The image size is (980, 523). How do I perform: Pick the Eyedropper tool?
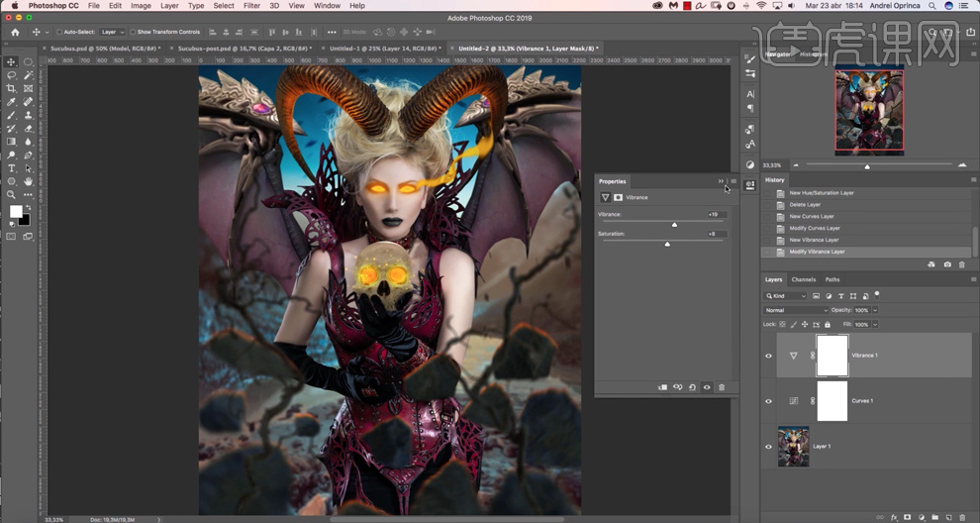(x=11, y=102)
